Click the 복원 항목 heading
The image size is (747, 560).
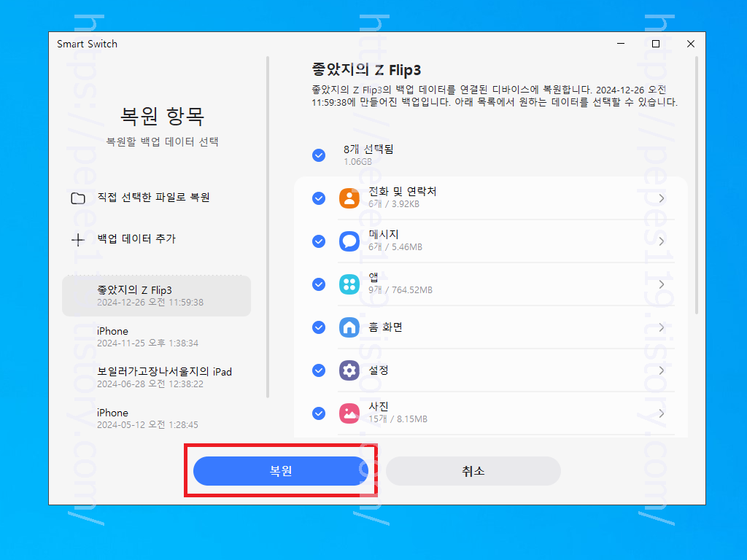[x=162, y=116]
